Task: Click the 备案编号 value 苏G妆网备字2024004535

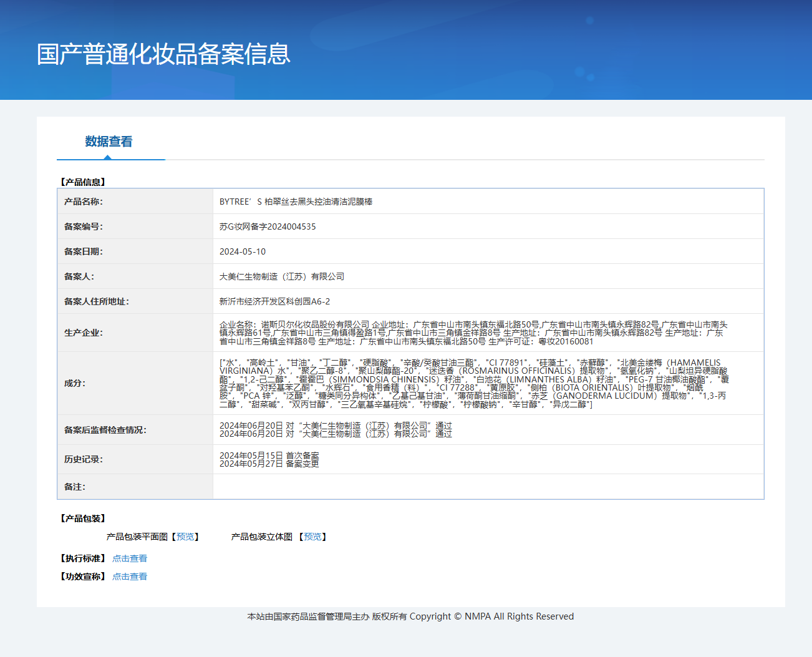Action: (268, 226)
